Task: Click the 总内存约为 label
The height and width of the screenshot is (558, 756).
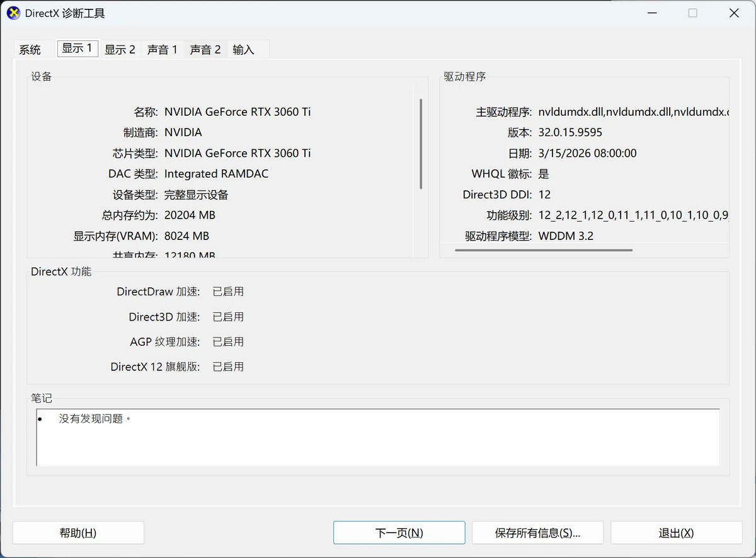Action: pyautogui.click(x=130, y=215)
